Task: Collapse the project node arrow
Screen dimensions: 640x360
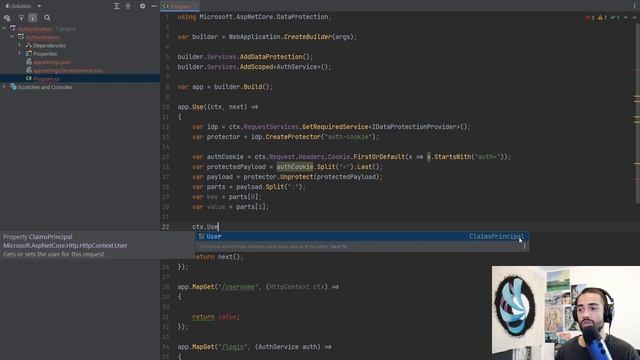Action: 12,37
